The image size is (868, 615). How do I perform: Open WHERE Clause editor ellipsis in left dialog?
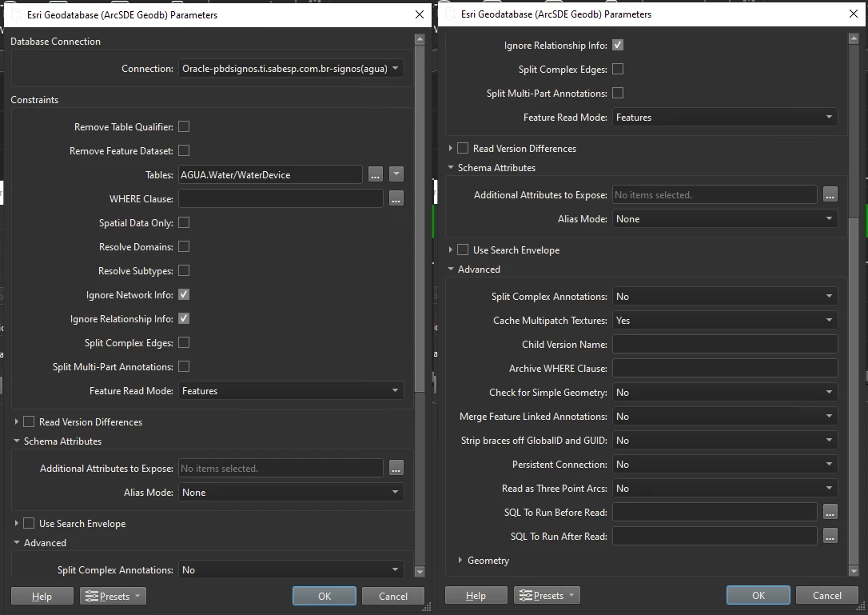[396, 198]
